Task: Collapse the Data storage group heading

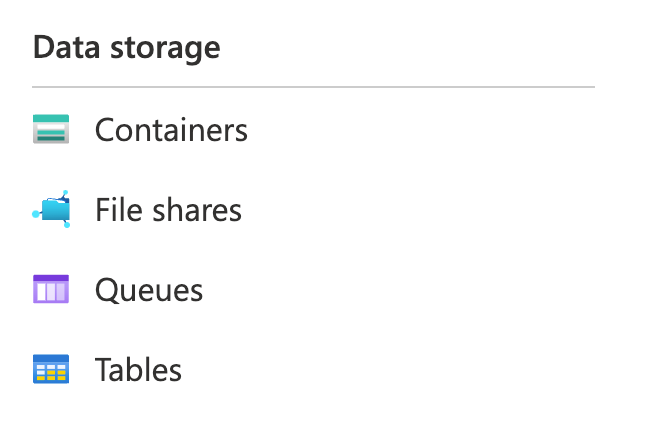Action: click(126, 47)
